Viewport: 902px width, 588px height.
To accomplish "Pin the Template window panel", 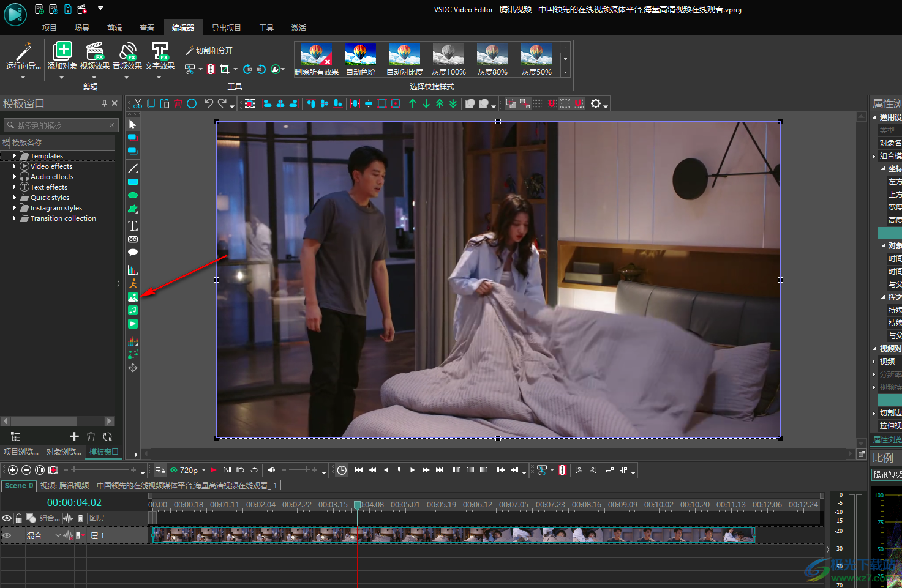I will [104, 103].
